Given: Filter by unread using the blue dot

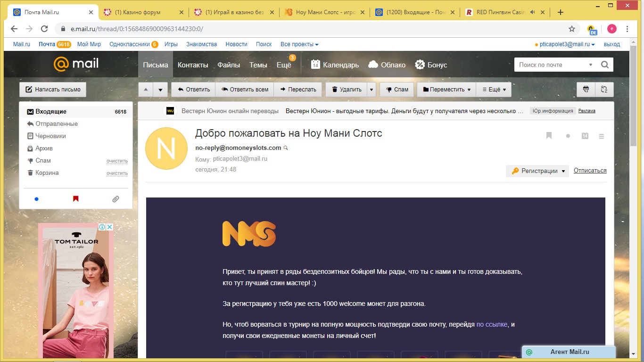Looking at the screenshot, I should point(36,199).
